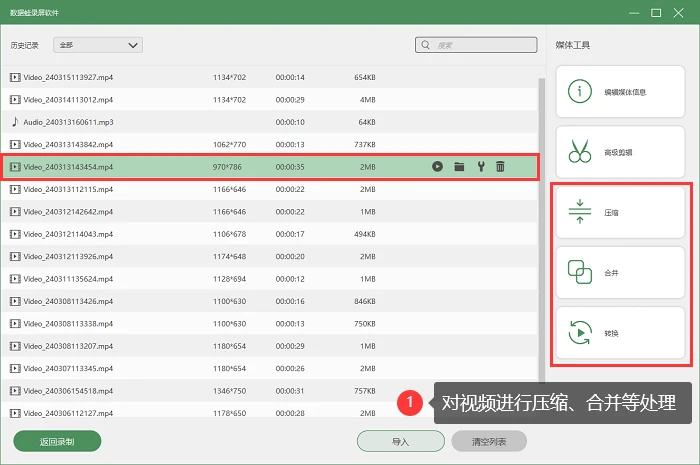Click film icon of Video_240307113345.mp4

(15, 369)
